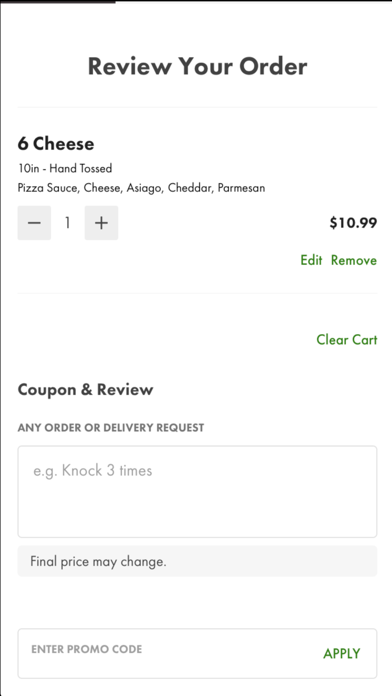Click the Review Your Order heading
Image resolution: width=392 pixels, height=696 pixels.
click(197, 67)
